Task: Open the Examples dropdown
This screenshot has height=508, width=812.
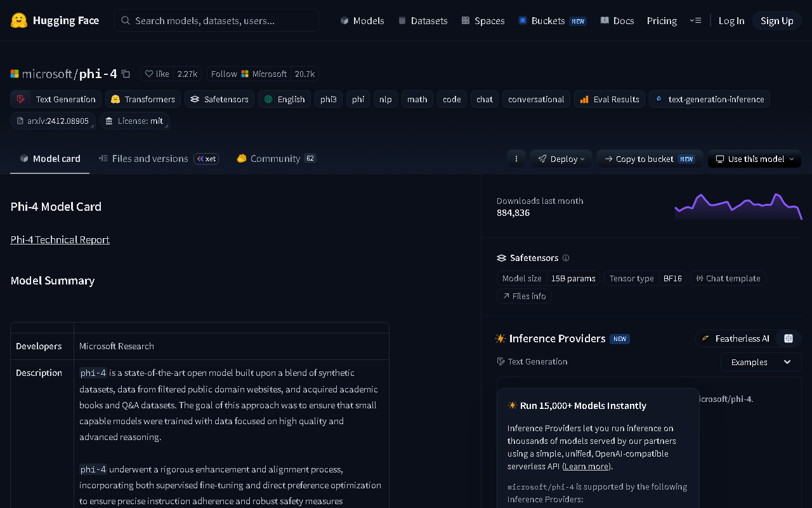Action: (761, 362)
